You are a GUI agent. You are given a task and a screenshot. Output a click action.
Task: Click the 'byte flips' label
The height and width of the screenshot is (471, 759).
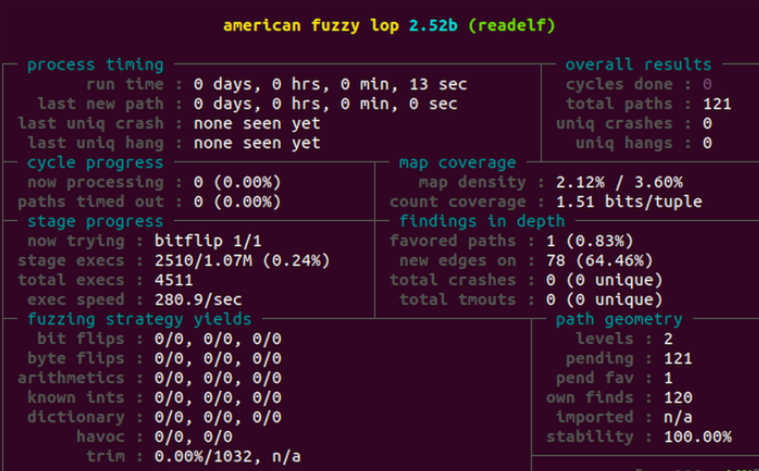point(76,359)
